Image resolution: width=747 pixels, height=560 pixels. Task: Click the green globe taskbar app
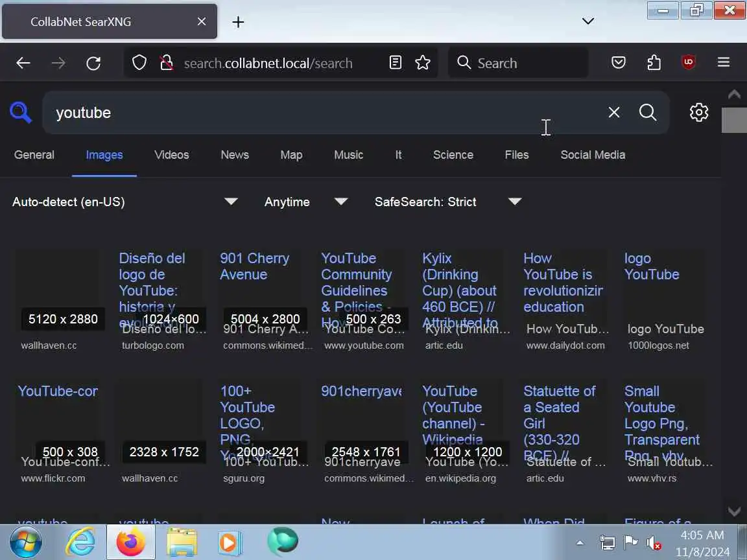coord(283,541)
